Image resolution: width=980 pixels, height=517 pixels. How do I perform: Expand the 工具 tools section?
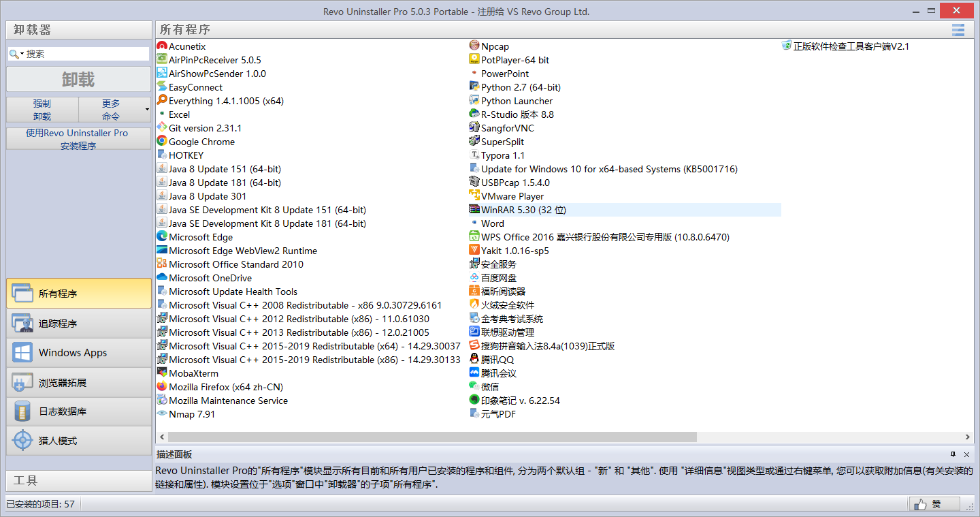[x=79, y=481]
